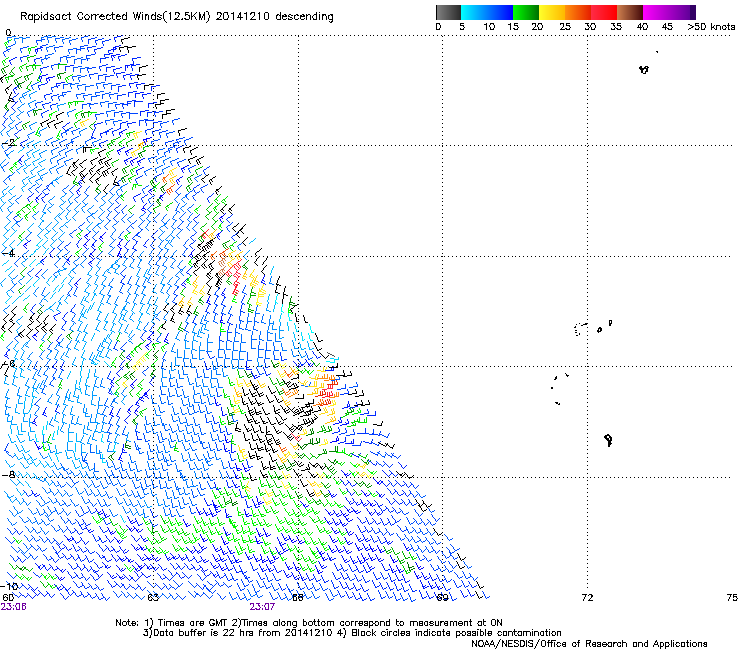Click the gray 0-5 knots color swatch
This screenshot has height=650, width=740.
pos(448,12)
